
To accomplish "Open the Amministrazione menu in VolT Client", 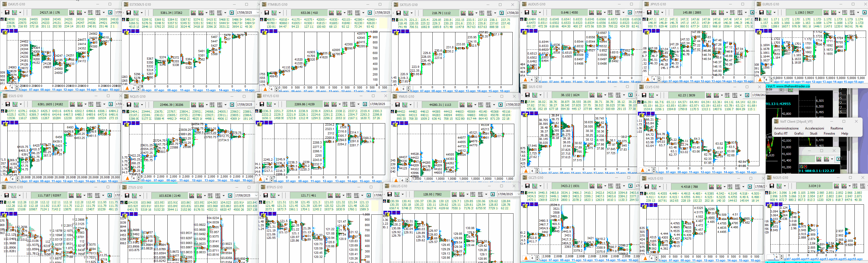I will click(x=786, y=128).
